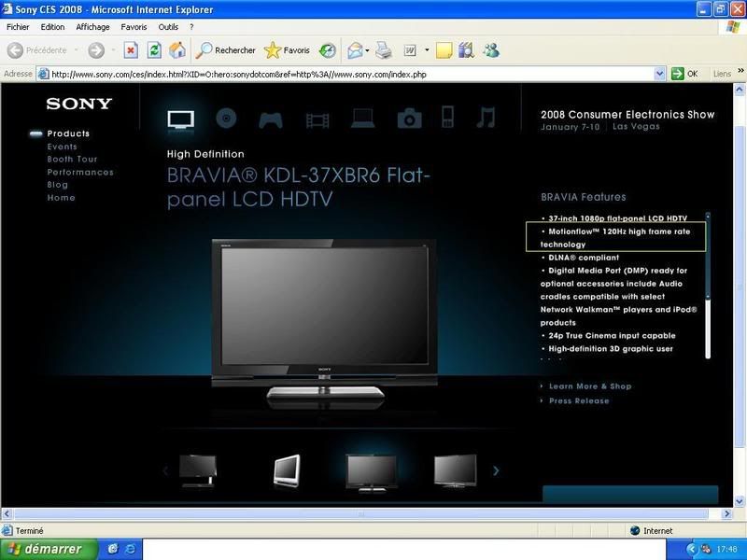The height and width of the screenshot is (560, 747).
Task: Open the History clock icon
Action: [328, 50]
